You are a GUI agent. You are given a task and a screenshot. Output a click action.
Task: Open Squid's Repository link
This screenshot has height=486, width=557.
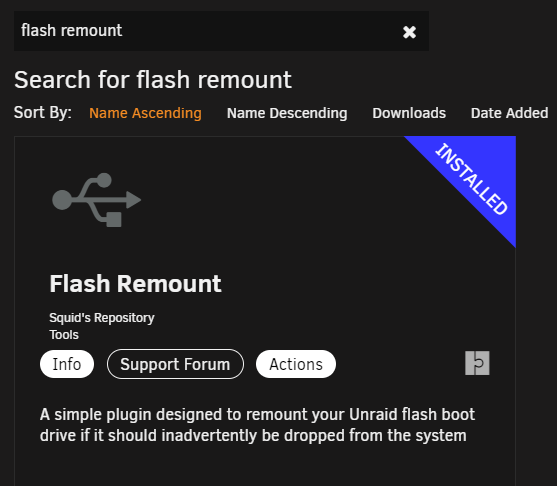102,318
